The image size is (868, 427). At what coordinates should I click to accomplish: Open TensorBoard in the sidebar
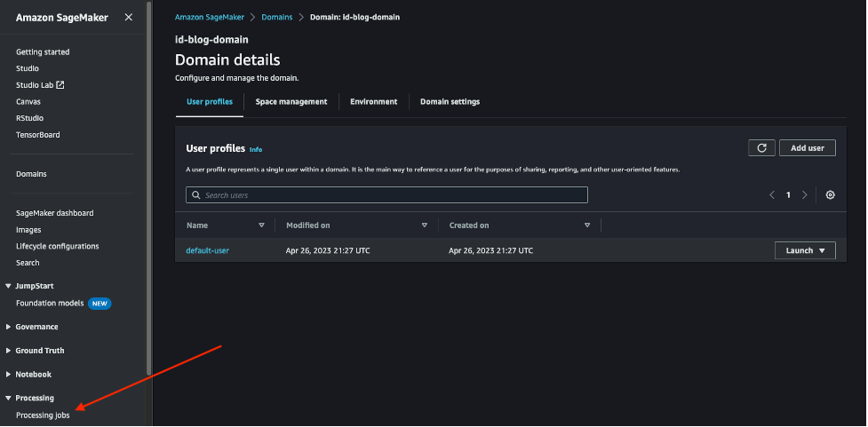click(38, 135)
